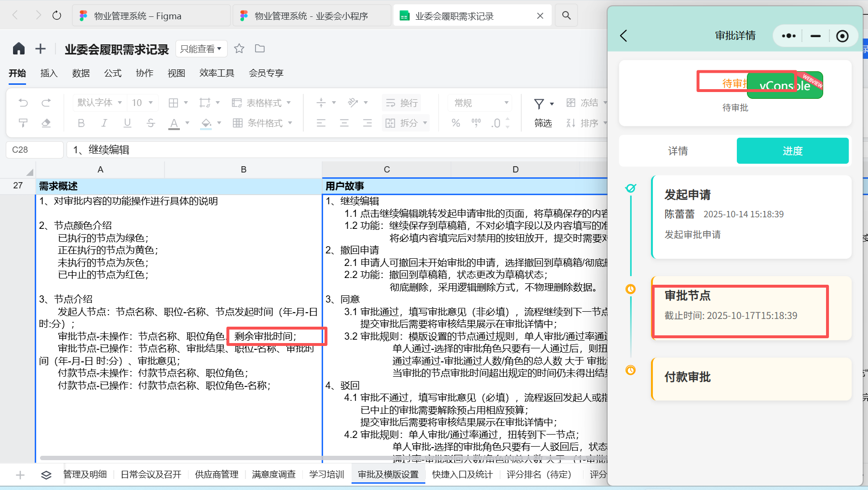Apply the percent number format
Screen dimensions: 868x490
click(x=455, y=123)
